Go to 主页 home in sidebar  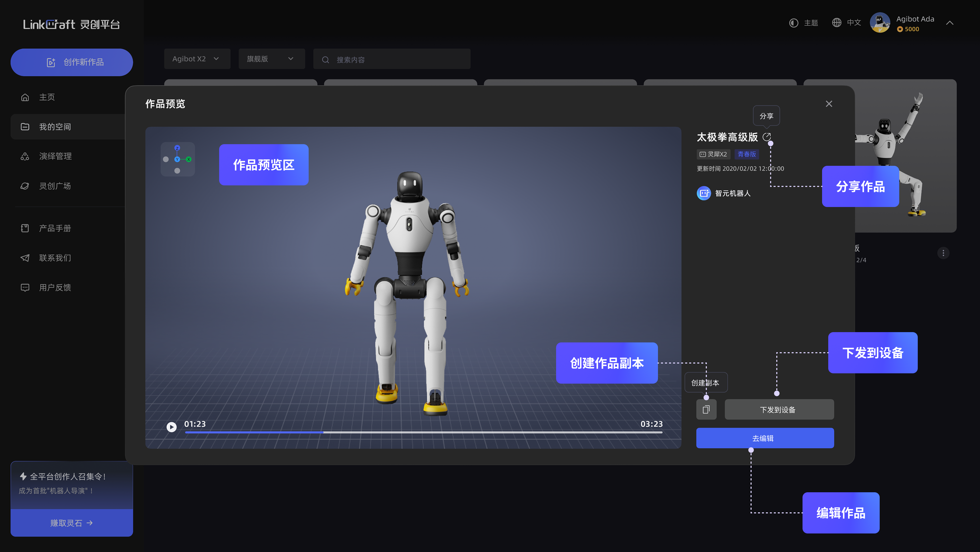[x=47, y=97]
